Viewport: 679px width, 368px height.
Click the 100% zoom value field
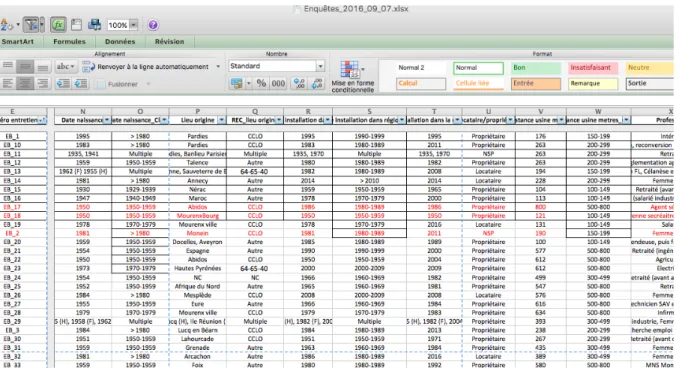pyautogui.click(x=118, y=25)
